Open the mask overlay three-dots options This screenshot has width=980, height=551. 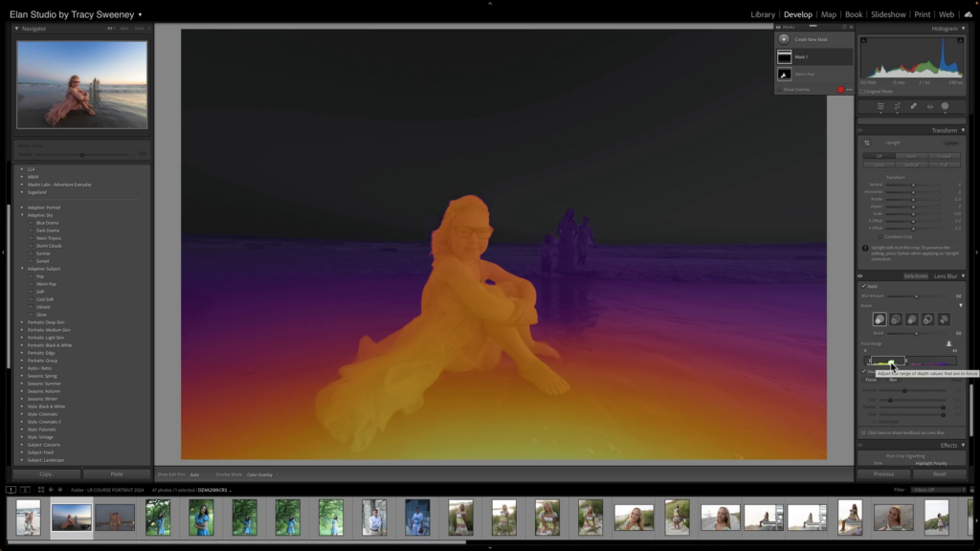point(850,89)
